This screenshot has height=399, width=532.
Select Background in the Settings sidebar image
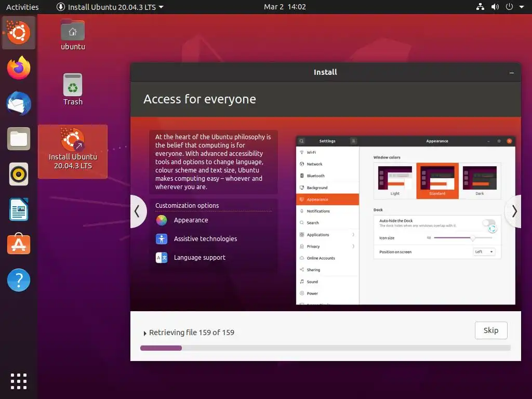327,188
